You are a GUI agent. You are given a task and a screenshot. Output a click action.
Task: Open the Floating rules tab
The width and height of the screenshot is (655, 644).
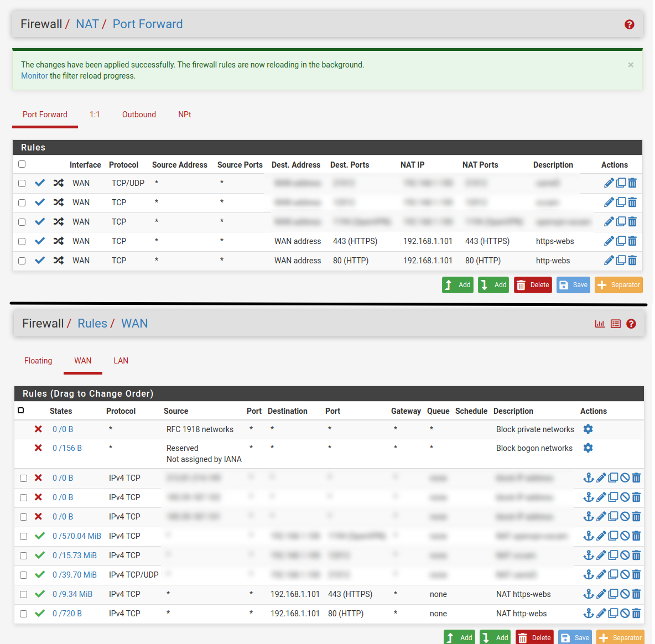coord(38,361)
